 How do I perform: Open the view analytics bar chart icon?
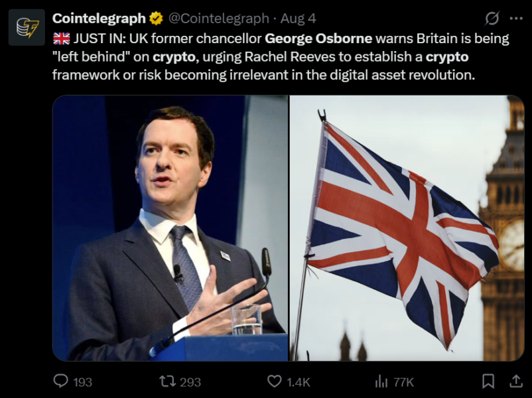point(381,381)
